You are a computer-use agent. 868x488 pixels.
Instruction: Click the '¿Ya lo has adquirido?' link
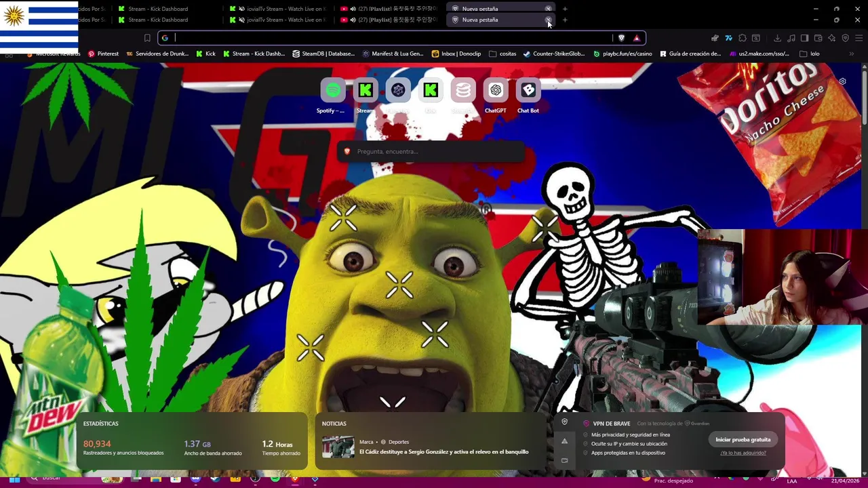coord(743,453)
